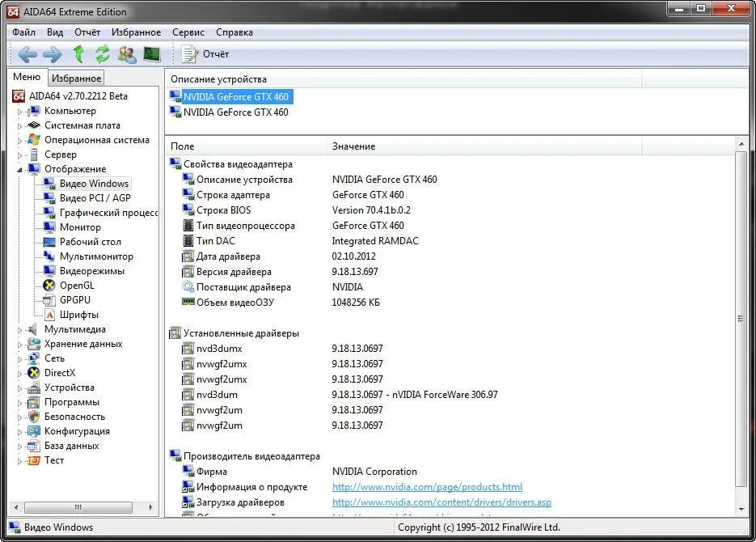Follow the NVIDIA drivers download link
Screen dimensions: 756x542
[x=441, y=502]
